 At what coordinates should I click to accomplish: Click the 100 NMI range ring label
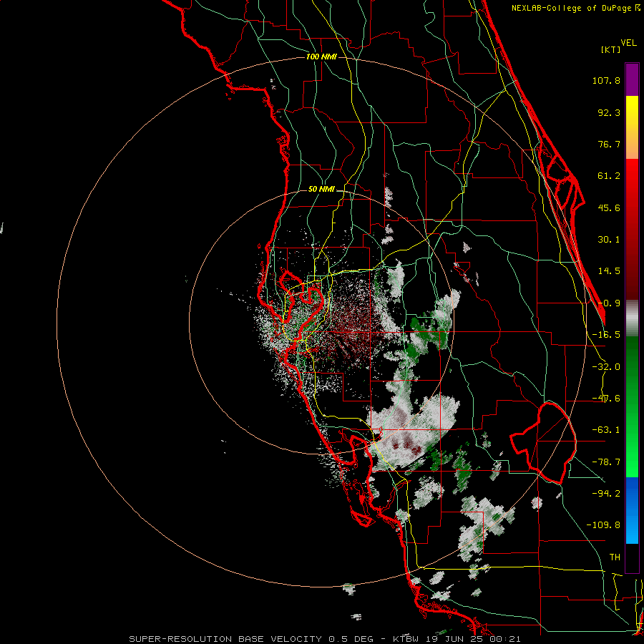(x=321, y=57)
